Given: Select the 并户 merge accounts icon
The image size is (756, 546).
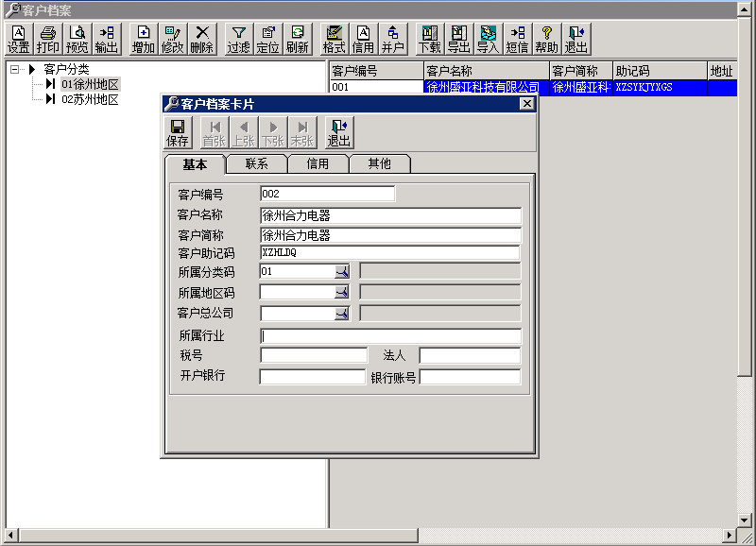Looking at the screenshot, I should tap(393, 39).
